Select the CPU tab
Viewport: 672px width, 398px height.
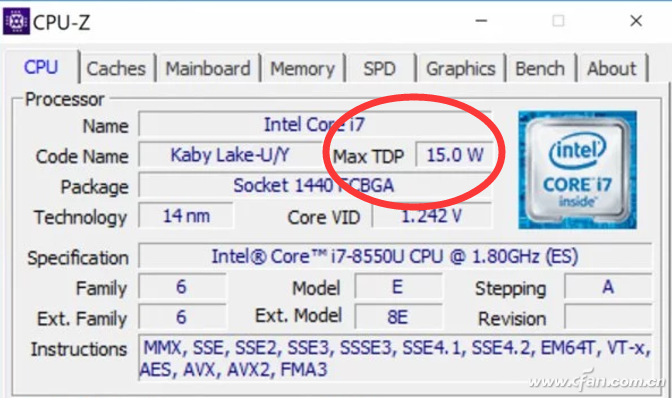point(41,67)
